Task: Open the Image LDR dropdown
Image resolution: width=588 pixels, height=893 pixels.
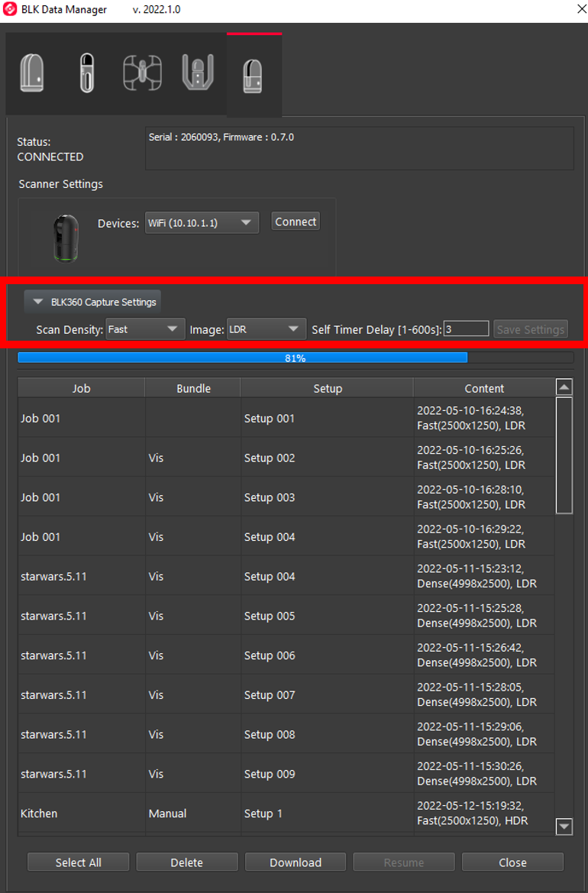Action: point(267,329)
